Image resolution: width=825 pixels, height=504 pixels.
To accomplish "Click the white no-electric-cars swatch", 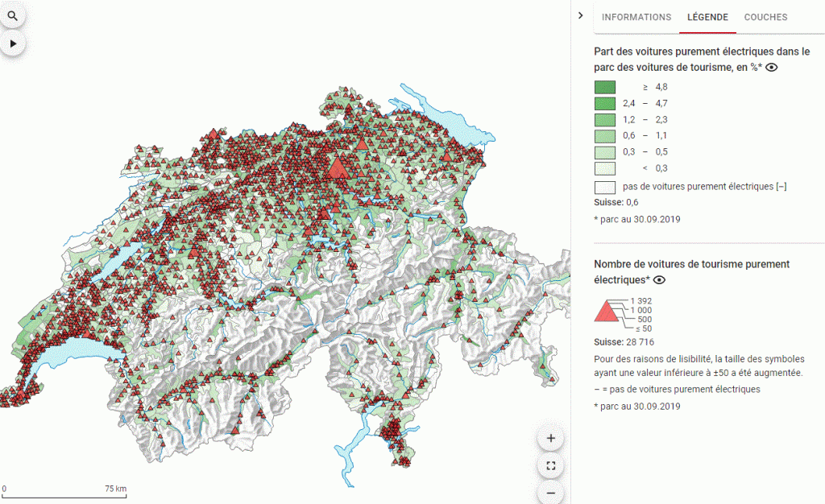I will tap(605, 187).
